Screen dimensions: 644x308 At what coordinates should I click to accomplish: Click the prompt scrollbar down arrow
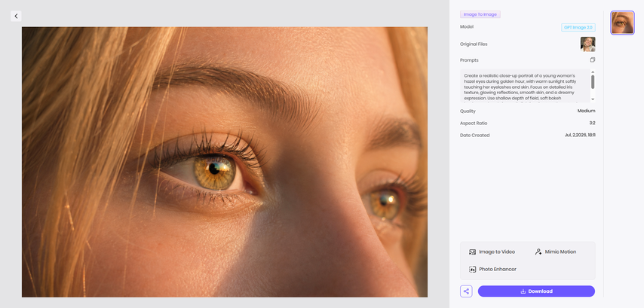point(593,99)
